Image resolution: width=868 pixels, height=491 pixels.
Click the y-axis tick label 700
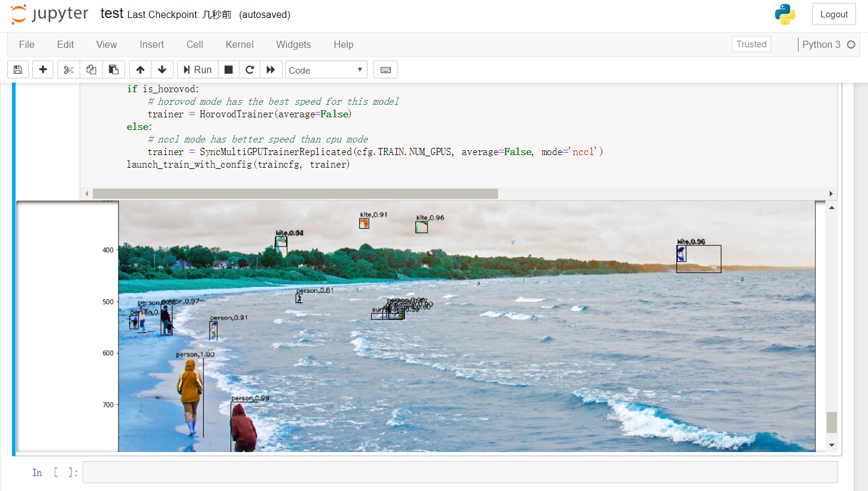coord(108,405)
